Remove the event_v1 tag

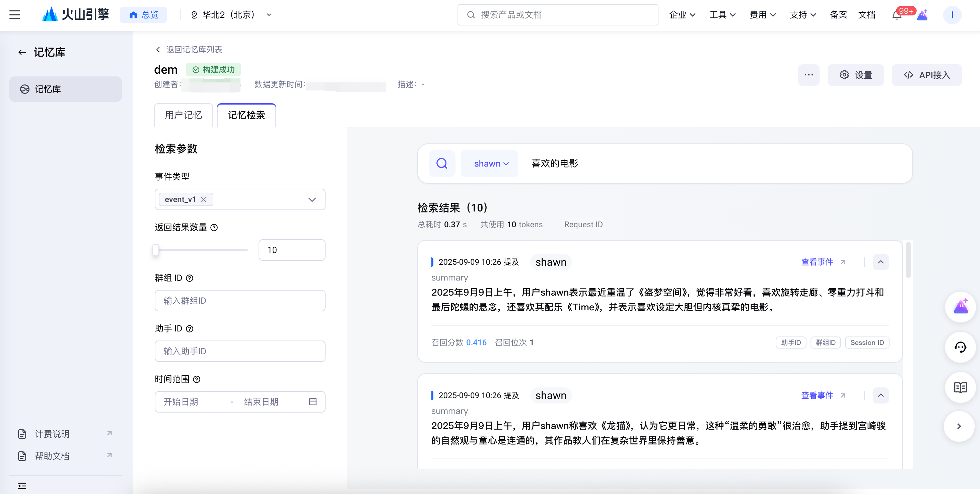tap(204, 199)
